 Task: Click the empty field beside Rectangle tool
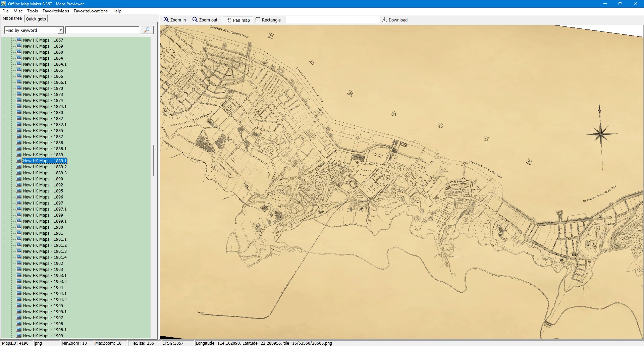click(x=332, y=20)
